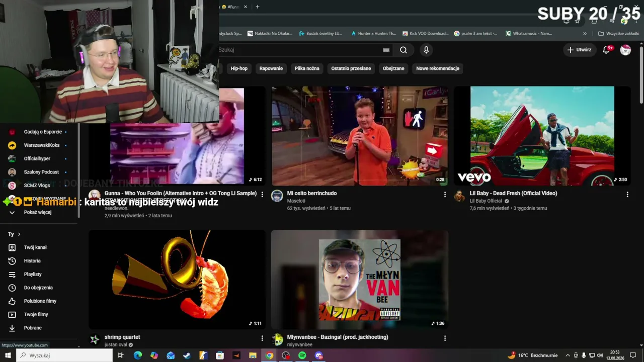Screen dimensions: 644x362
Task: Open the Windows Start menu
Action: (x=8, y=355)
